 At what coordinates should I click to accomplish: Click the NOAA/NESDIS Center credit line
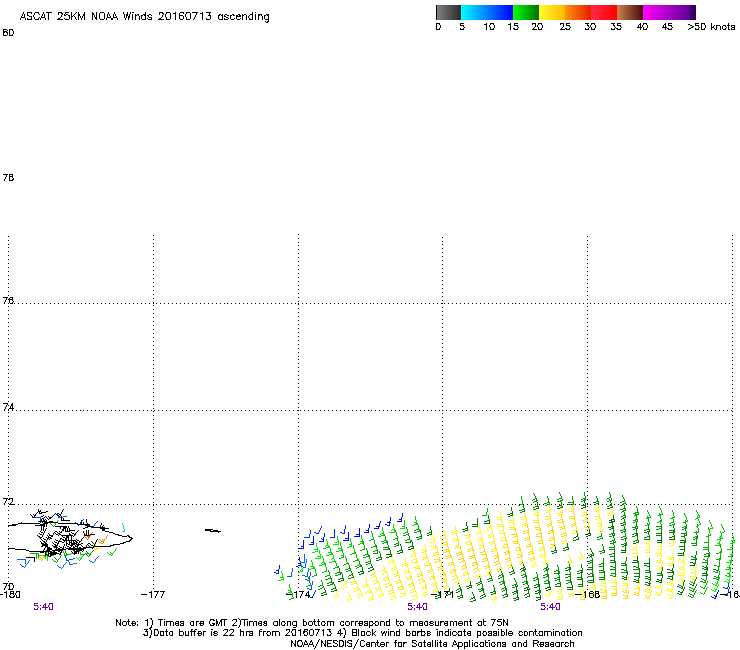(x=432, y=644)
